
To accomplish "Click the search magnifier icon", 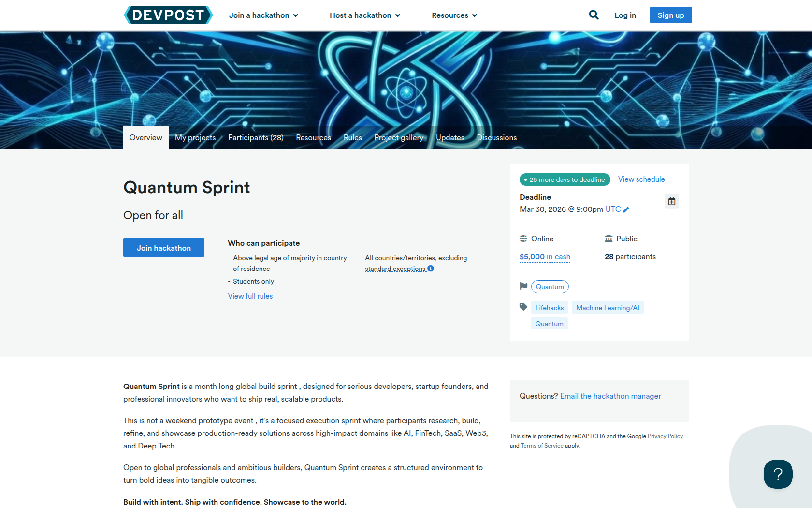I will [x=594, y=15].
